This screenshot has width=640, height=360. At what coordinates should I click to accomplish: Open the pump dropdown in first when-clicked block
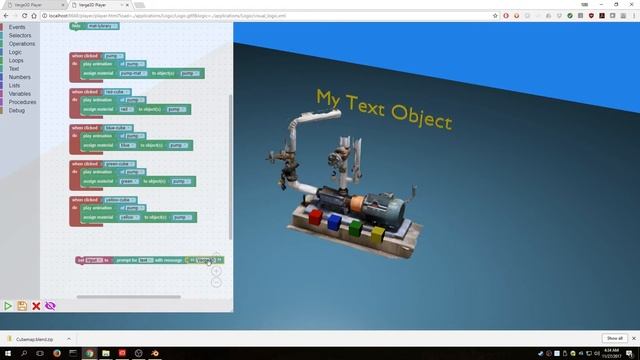click(x=113, y=56)
